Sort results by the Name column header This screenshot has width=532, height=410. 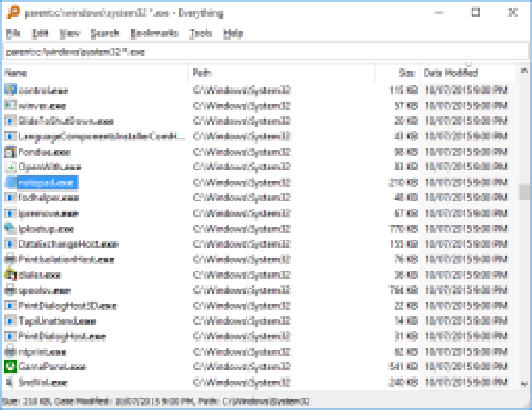95,73
